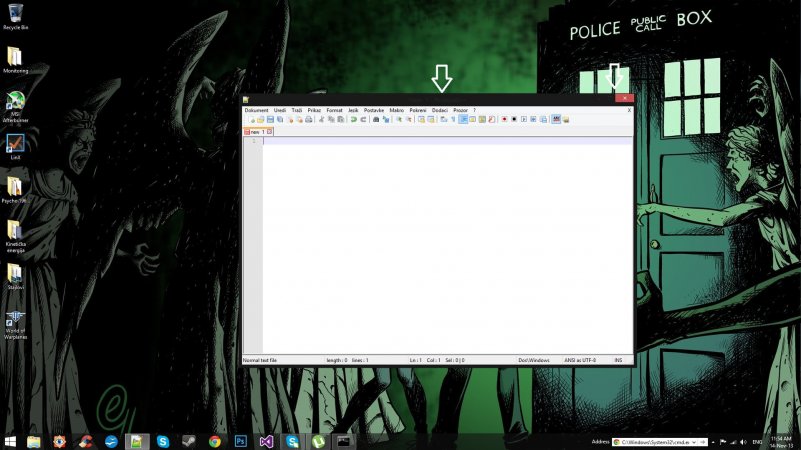Click the Save recorded macro icon

[544, 120]
